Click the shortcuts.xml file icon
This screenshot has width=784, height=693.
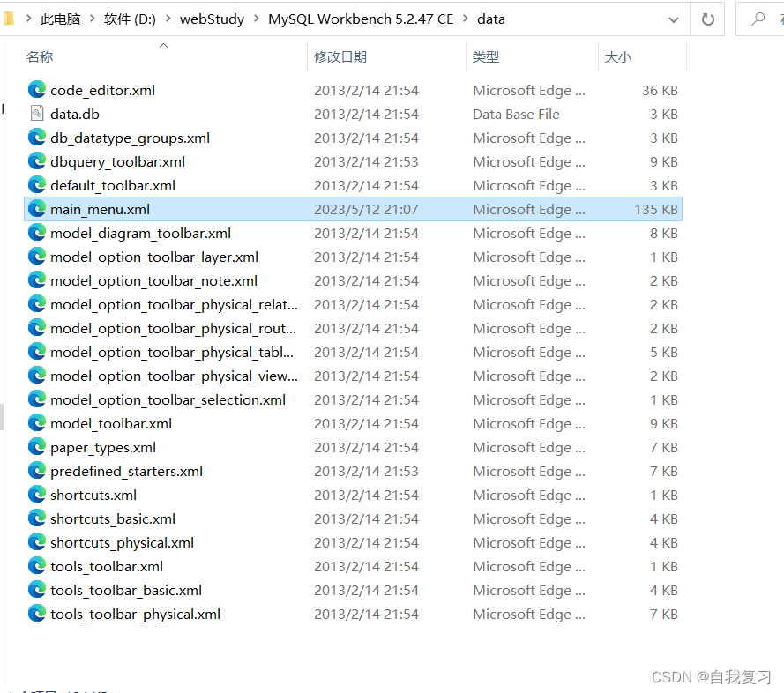pos(35,495)
